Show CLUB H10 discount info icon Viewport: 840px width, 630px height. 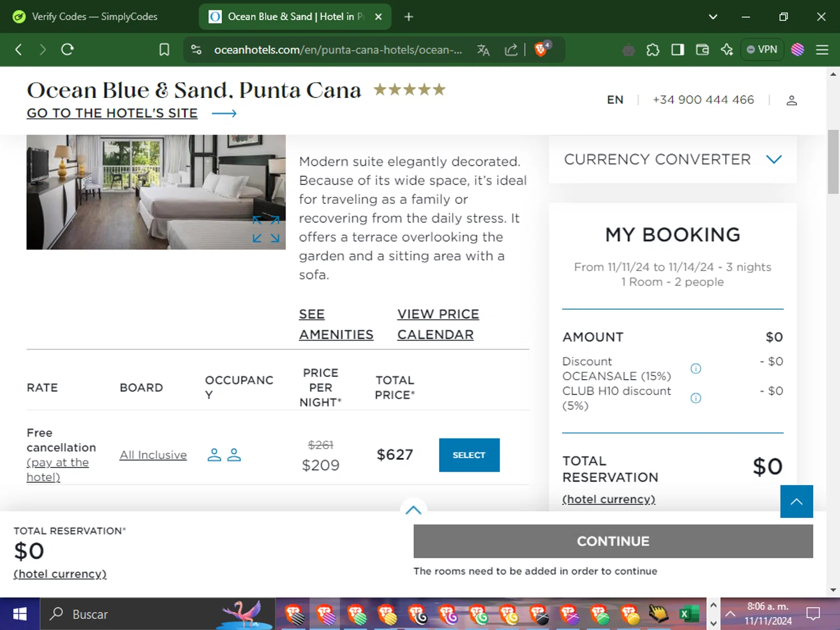click(x=696, y=398)
